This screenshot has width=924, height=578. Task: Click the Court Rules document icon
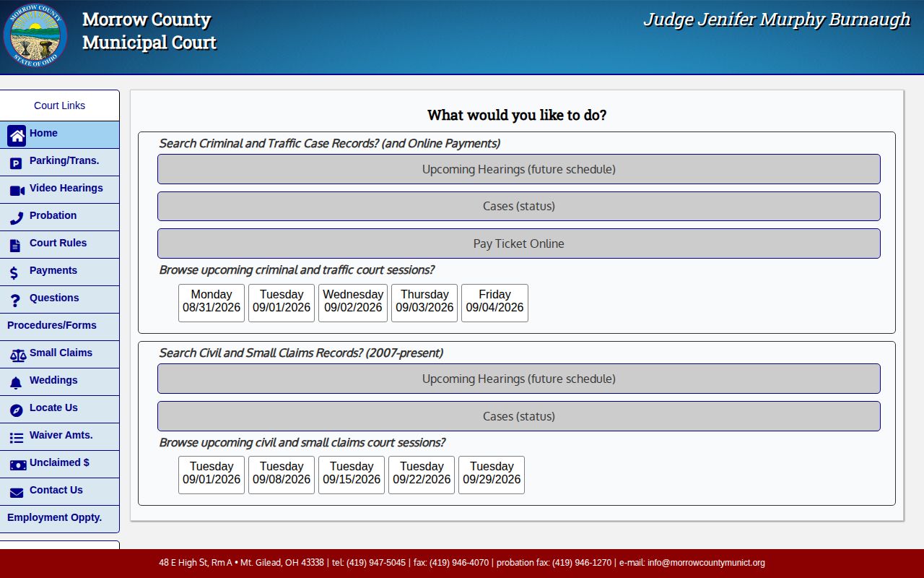pos(15,246)
